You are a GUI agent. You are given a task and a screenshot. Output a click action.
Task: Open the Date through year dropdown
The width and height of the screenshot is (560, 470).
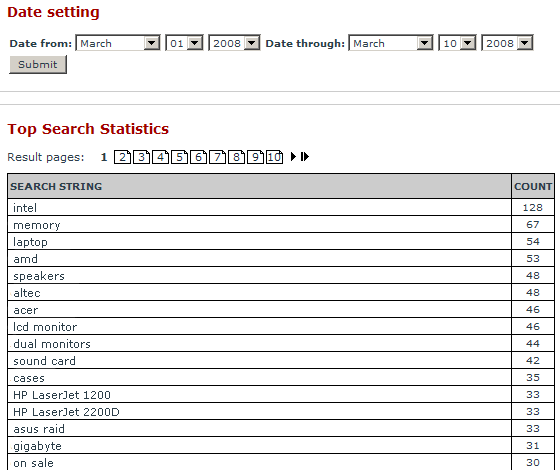pyautogui.click(x=507, y=43)
